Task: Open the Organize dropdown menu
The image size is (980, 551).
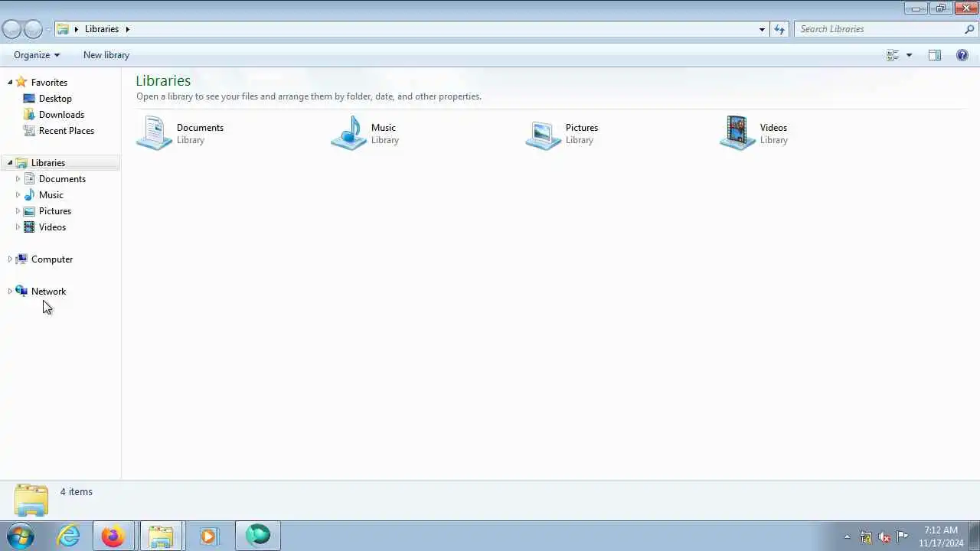Action: (37, 55)
